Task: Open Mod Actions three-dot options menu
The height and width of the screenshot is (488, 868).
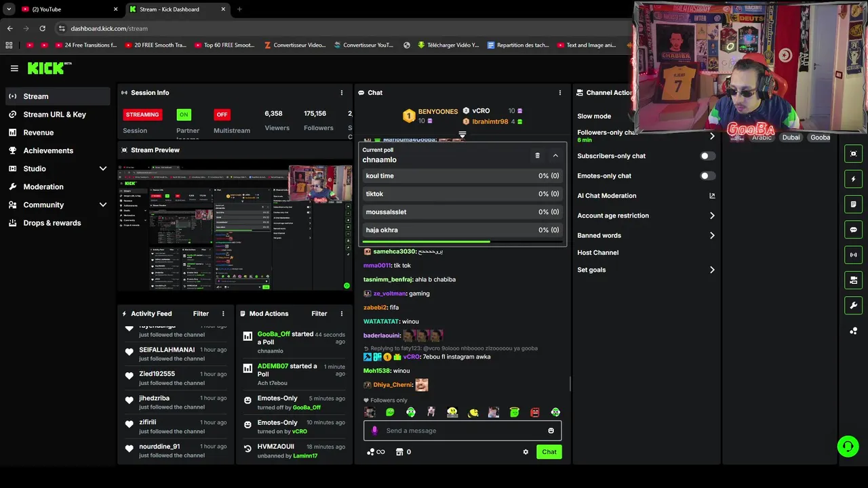Action: [x=341, y=314]
